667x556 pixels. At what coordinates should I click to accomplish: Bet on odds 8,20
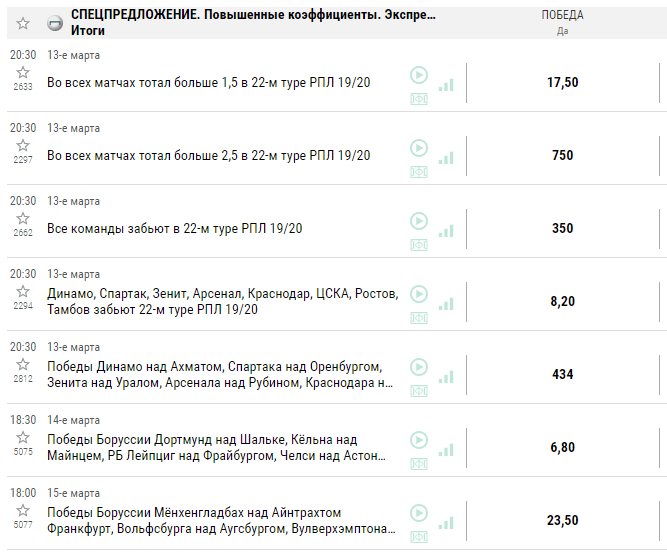[x=562, y=301]
